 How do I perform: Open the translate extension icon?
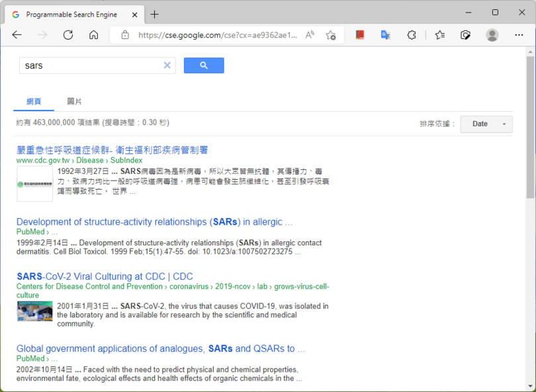(x=386, y=35)
